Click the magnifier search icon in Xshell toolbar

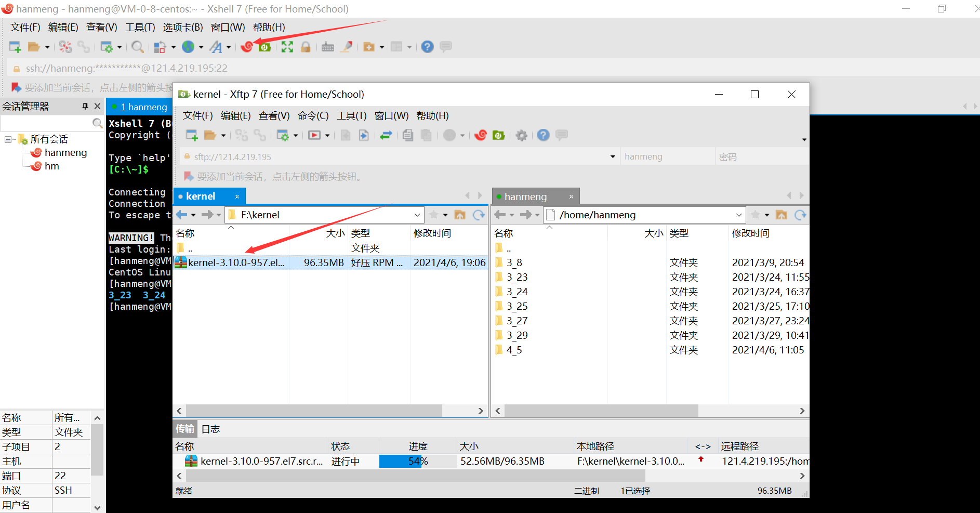(137, 47)
